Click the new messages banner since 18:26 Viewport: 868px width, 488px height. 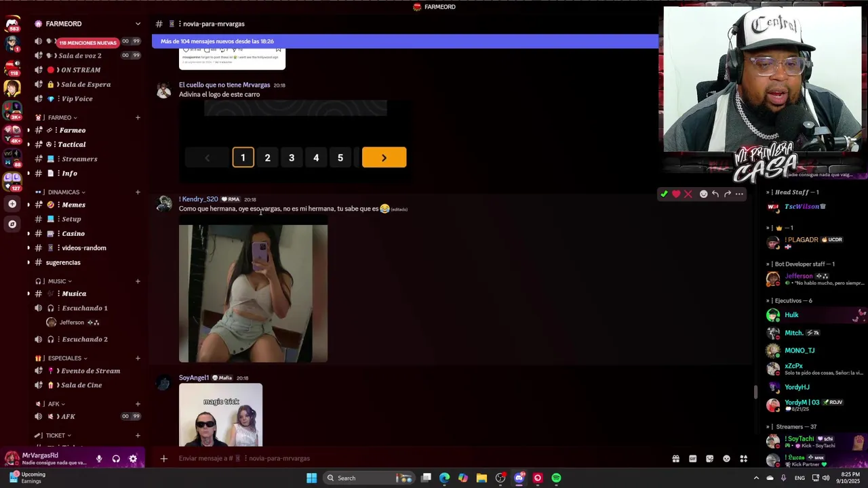click(x=405, y=41)
